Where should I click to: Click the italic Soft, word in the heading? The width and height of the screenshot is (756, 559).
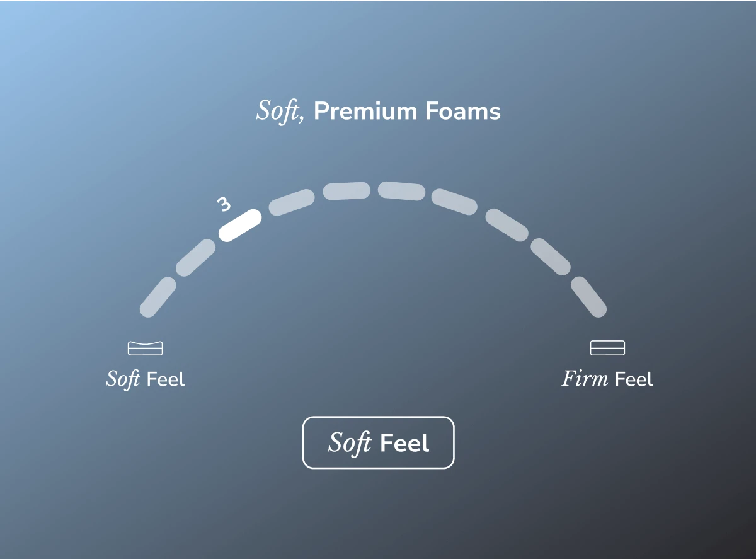tap(281, 112)
